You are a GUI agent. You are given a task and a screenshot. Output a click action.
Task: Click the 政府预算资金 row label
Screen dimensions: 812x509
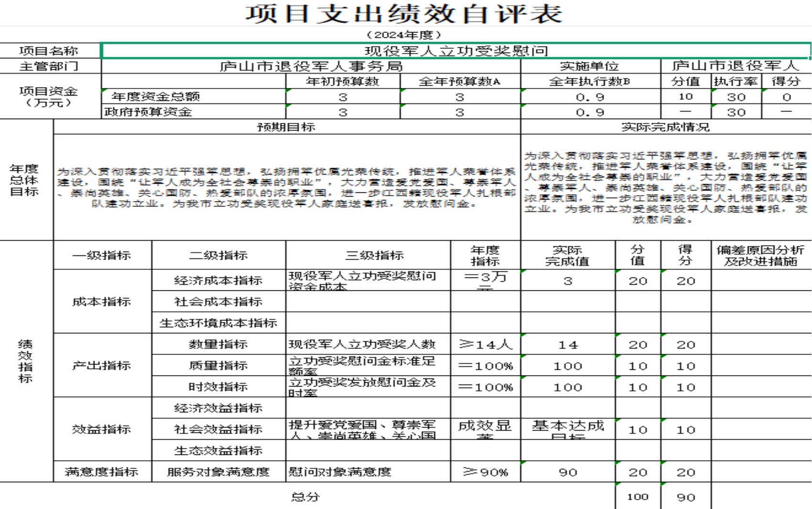click(148, 112)
